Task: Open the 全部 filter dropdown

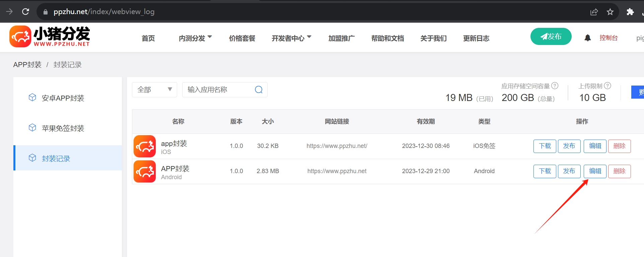Action: tap(154, 90)
